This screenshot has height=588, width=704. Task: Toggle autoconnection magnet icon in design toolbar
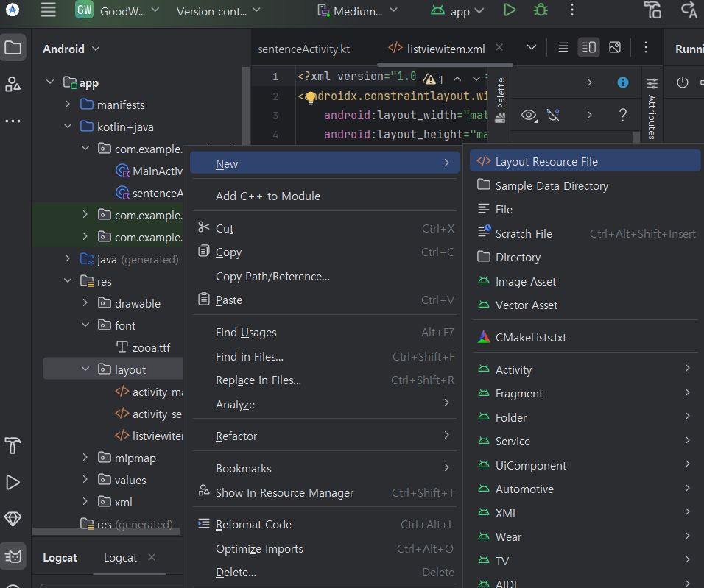[554, 116]
